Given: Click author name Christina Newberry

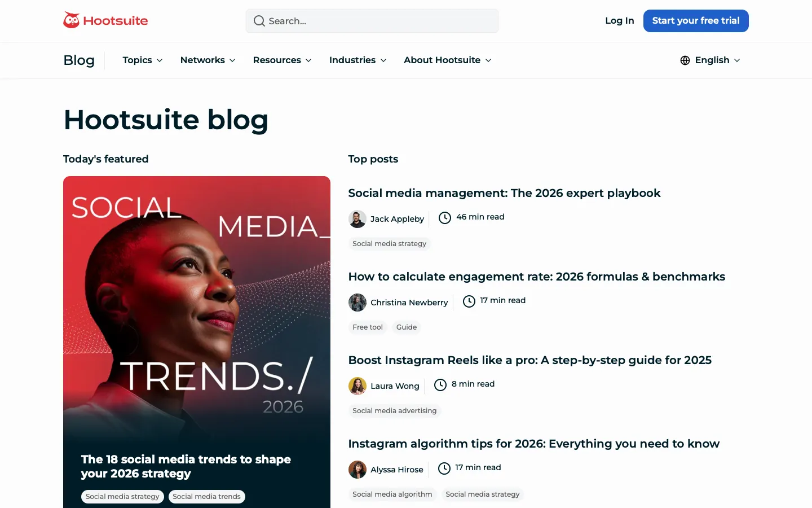Looking at the screenshot, I should pos(409,303).
